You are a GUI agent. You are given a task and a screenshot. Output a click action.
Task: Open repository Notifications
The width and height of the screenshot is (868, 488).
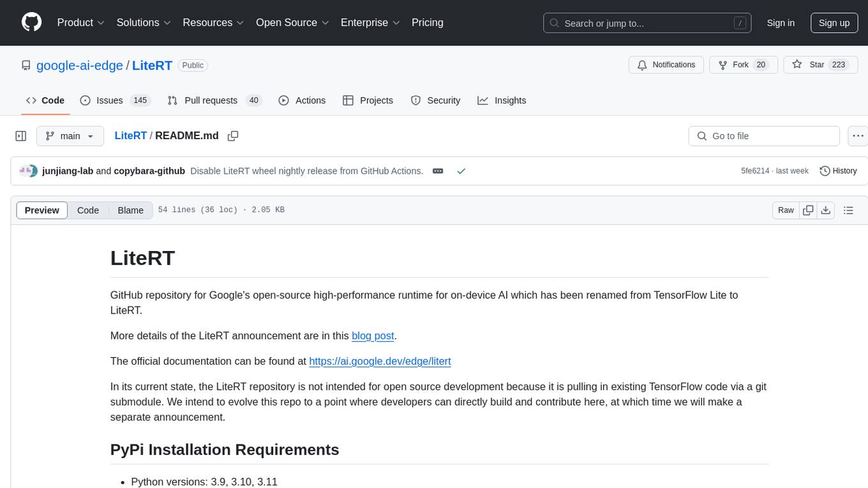666,65
